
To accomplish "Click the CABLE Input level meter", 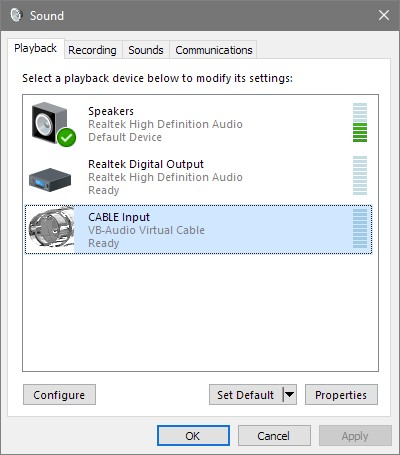I will tap(360, 229).
